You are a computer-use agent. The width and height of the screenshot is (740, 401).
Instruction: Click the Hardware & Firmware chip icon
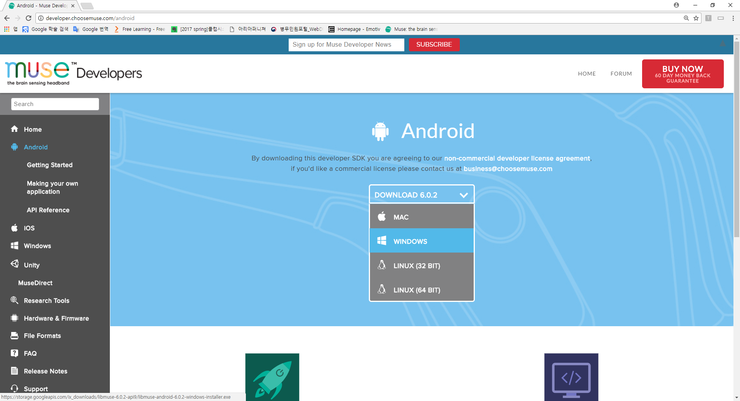[14, 318]
